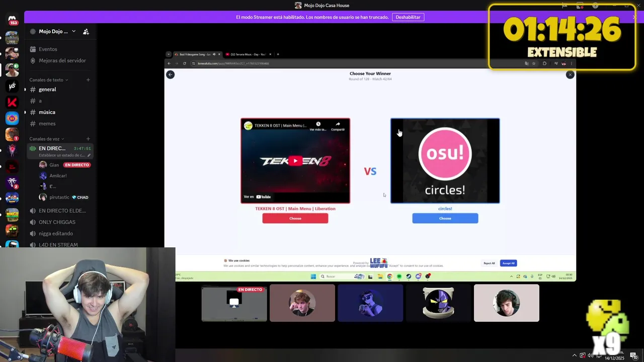Join the L4D EN STREAM voice channel

coord(60,245)
